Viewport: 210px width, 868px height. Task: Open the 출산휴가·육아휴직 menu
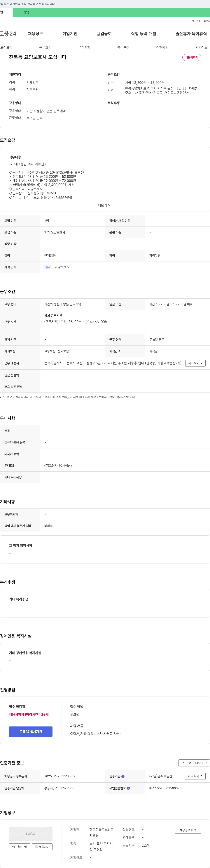tap(191, 33)
